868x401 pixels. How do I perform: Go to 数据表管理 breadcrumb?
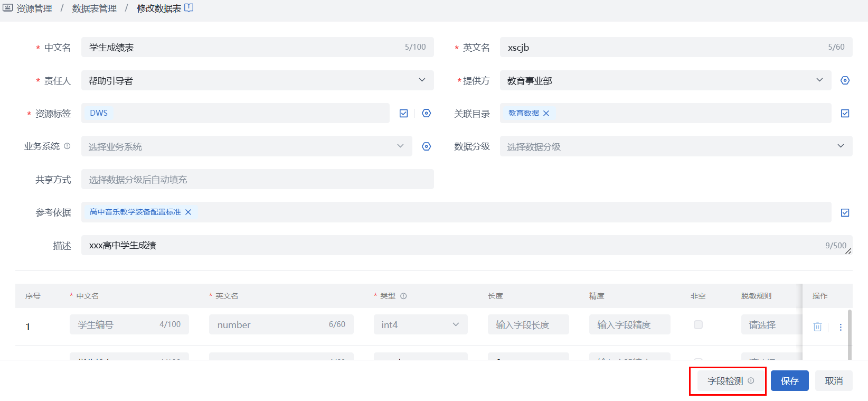[95, 8]
